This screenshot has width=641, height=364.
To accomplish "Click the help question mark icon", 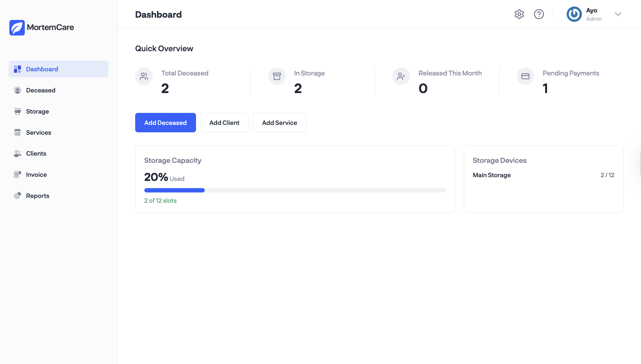I will click(539, 14).
